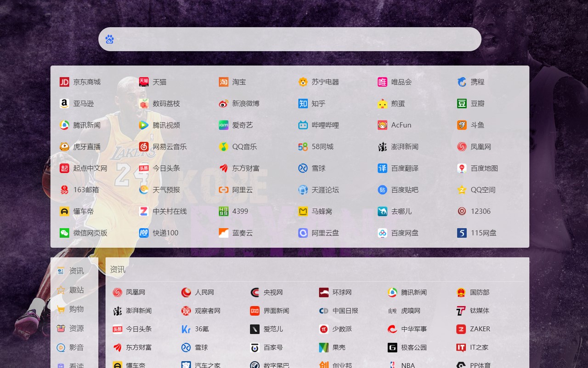Open the 阿里云盘 link
Image resolution: width=588 pixels, height=368 pixels.
[x=318, y=233]
